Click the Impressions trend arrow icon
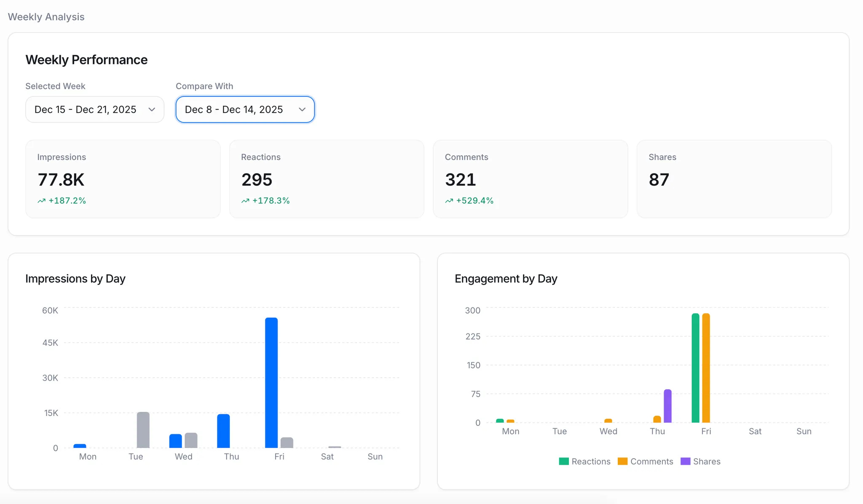The width and height of the screenshot is (863, 504). pyautogui.click(x=41, y=201)
